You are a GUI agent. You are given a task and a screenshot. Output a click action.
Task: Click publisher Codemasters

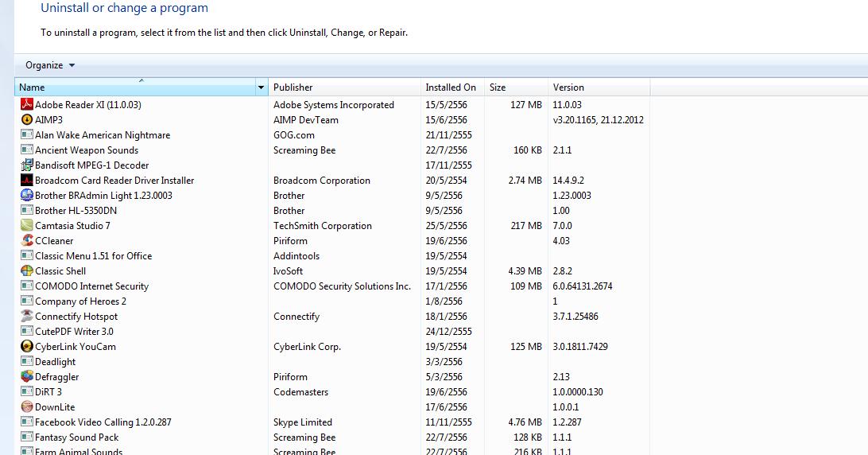[300, 392]
